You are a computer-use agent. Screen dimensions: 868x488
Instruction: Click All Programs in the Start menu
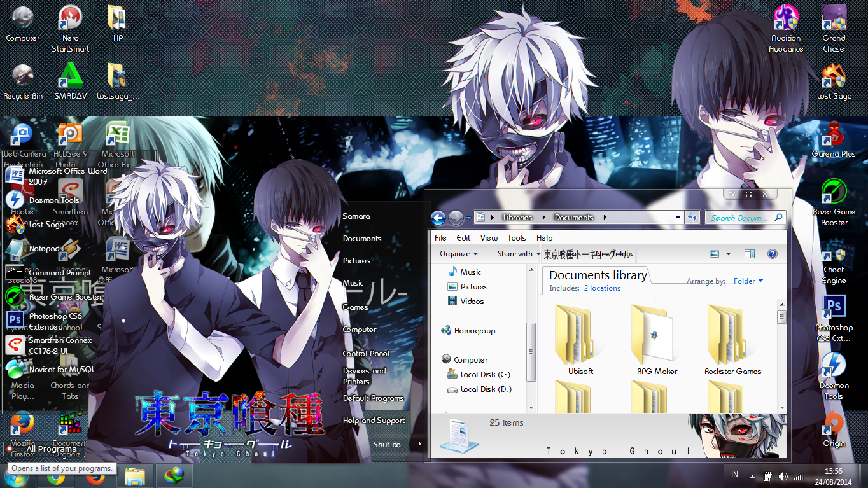coord(45,449)
